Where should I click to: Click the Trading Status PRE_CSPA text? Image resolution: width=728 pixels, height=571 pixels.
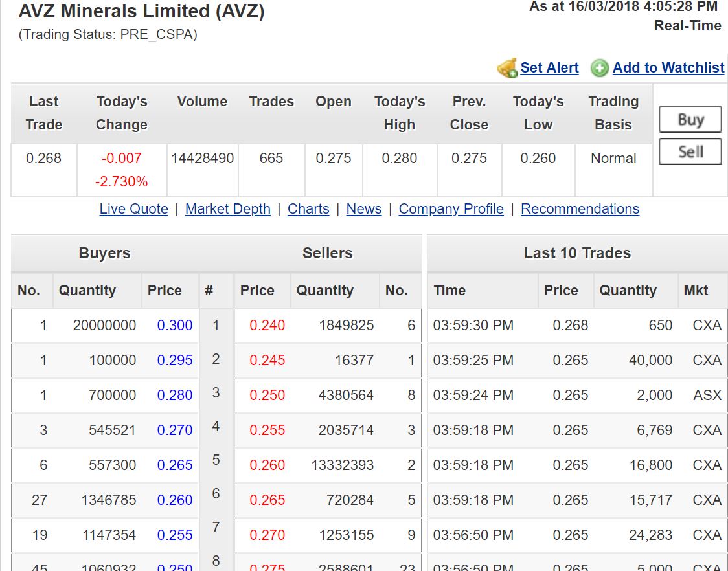(108, 34)
